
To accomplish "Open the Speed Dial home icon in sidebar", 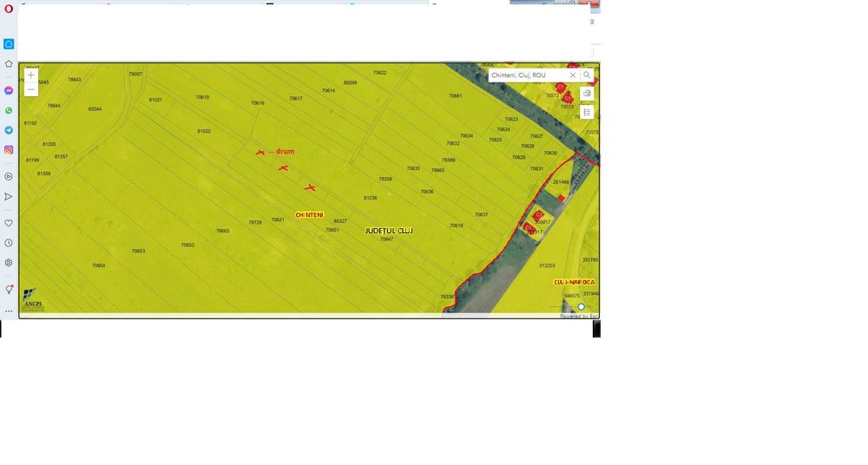I will point(9,43).
